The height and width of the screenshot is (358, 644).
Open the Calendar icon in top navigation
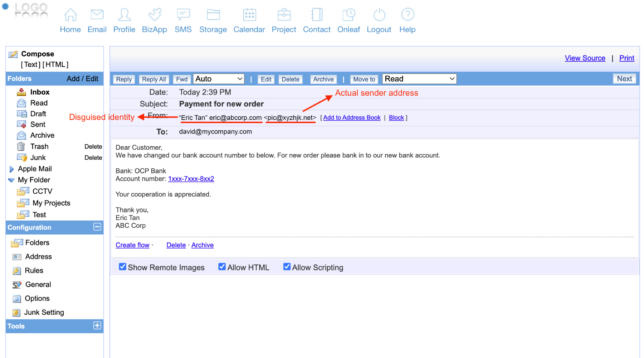click(249, 15)
